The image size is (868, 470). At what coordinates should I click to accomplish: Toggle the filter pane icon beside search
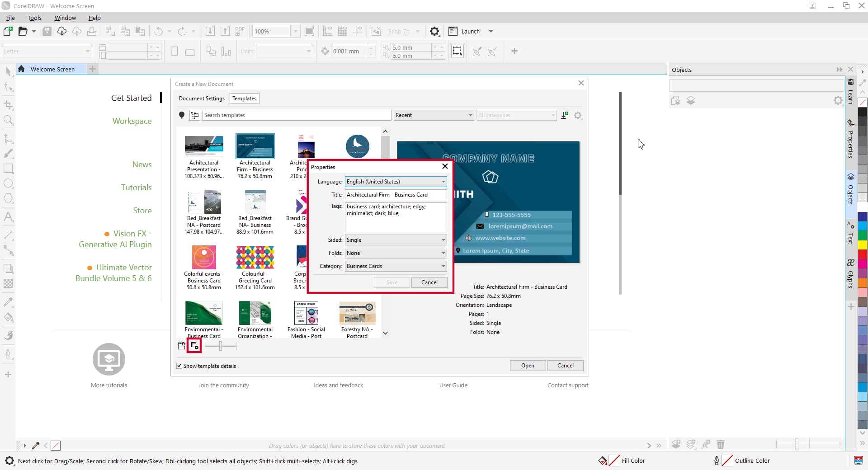point(195,115)
